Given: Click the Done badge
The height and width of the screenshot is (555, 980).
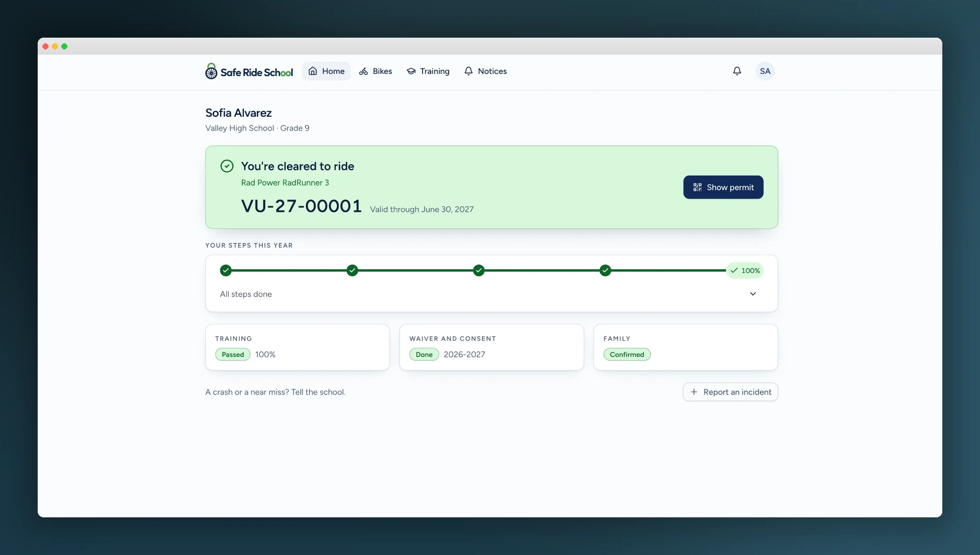Looking at the screenshot, I should click(424, 354).
